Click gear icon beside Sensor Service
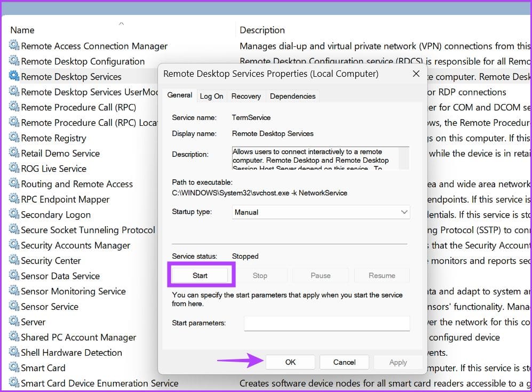Viewport: 532px width, 392px height. (14, 306)
